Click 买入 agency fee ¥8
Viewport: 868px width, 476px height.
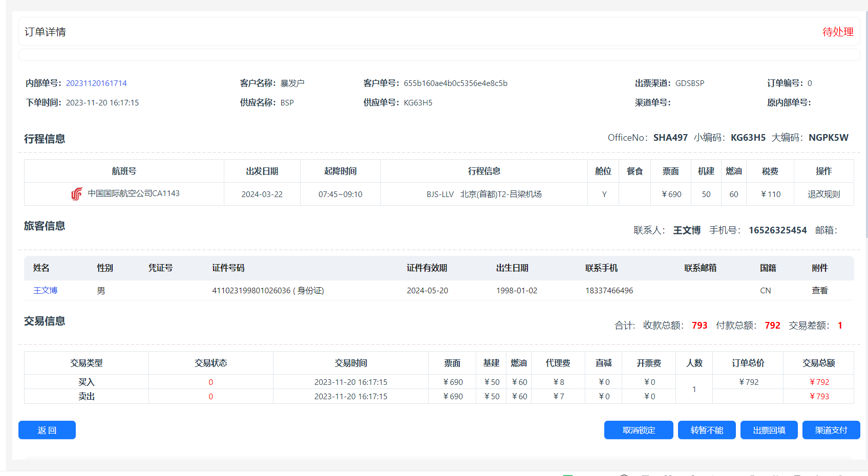coord(558,382)
